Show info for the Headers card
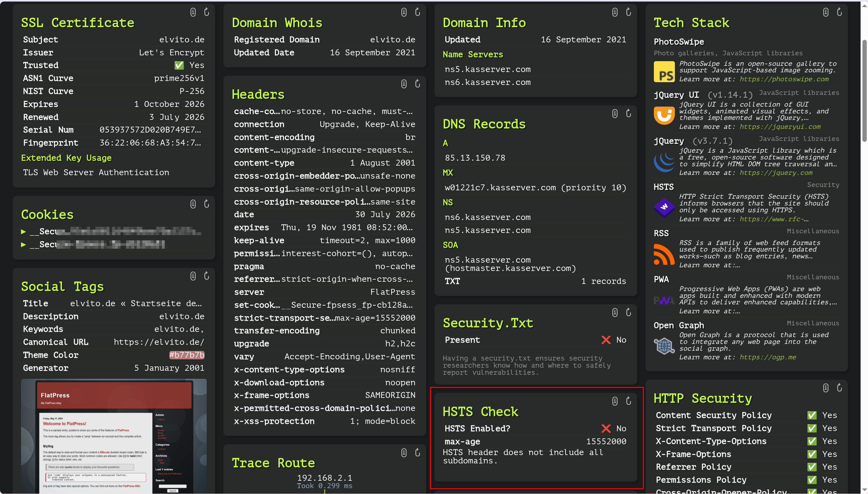Screen dimensions: 868x494 404,84
